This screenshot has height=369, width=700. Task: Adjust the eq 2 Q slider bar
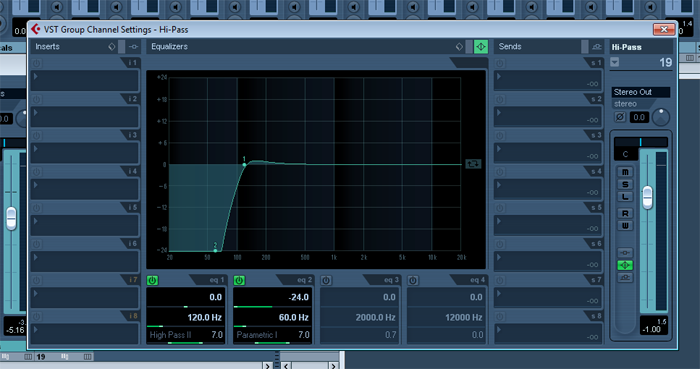tap(272, 343)
